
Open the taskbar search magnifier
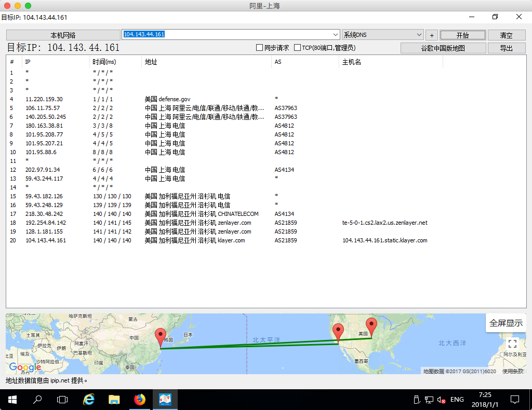click(38, 399)
